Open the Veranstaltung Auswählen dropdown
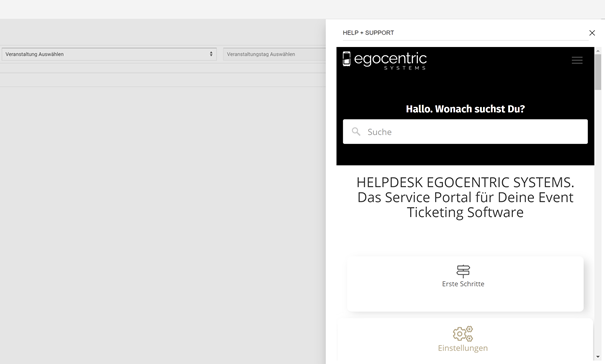605x364 pixels. [109, 54]
